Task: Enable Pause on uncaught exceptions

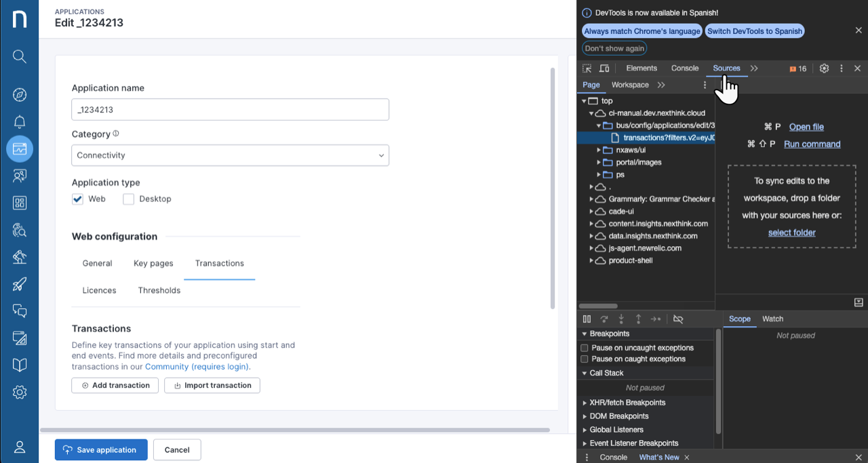Action: pyautogui.click(x=585, y=348)
